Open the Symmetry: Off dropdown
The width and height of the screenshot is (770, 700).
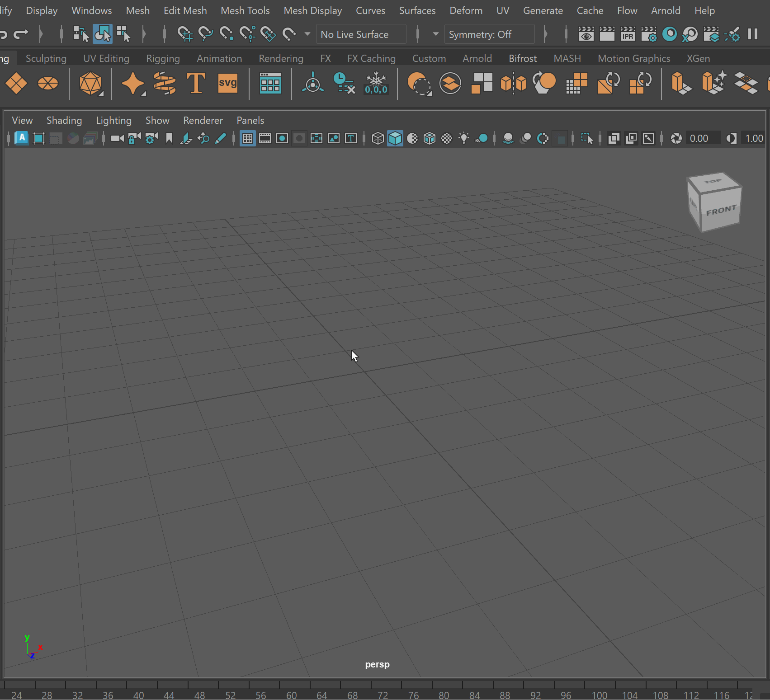(x=489, y=34)
